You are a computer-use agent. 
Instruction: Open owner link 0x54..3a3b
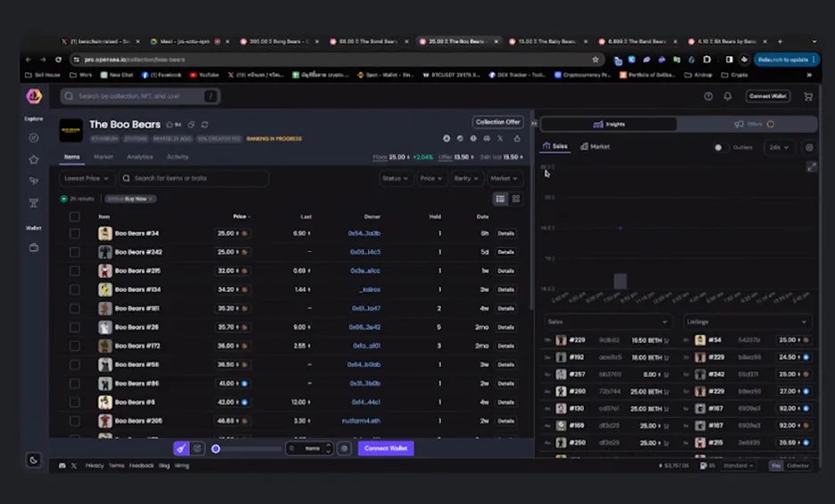(x=364, y=233)
